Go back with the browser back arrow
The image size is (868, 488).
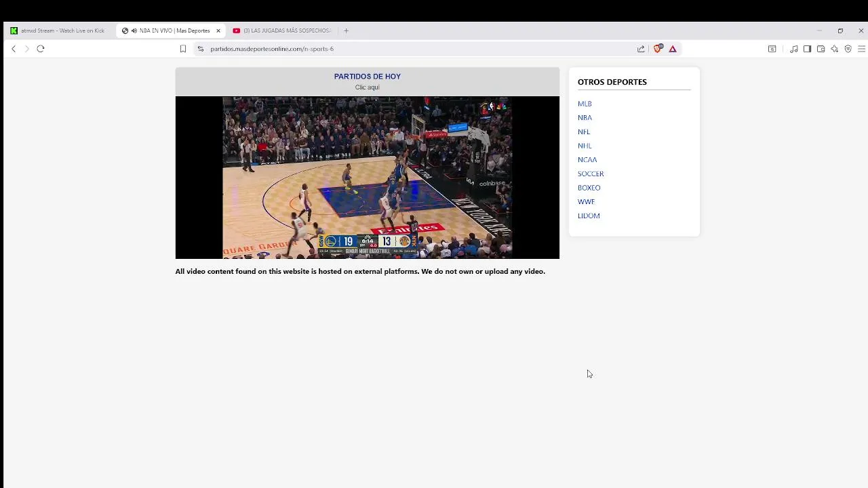tap(14, 49)
